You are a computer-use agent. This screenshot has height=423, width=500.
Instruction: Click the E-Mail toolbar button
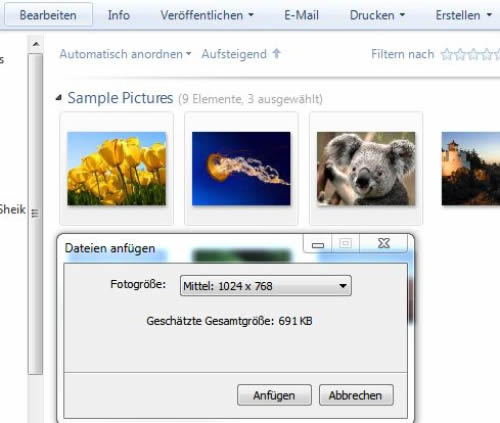301,15
